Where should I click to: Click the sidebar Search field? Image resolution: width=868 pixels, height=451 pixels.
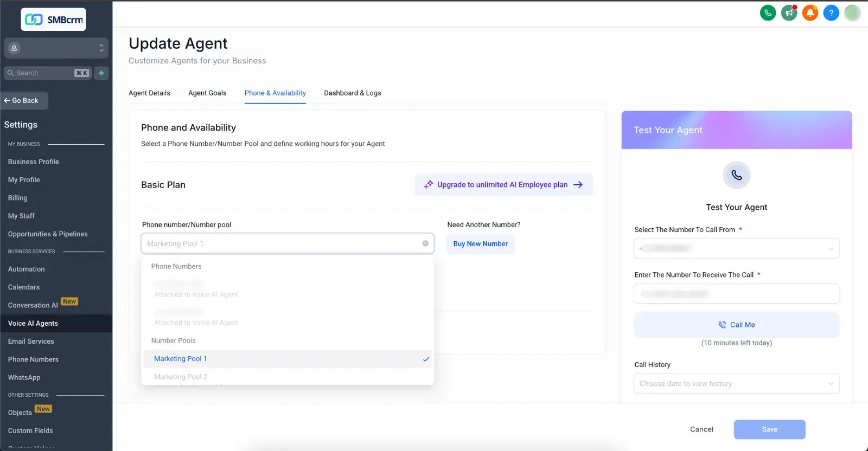tap(48, 73)
